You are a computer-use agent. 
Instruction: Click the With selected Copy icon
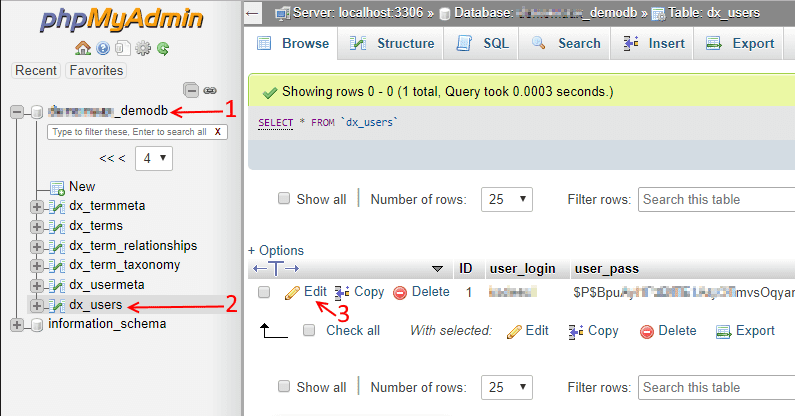[575, 332]
